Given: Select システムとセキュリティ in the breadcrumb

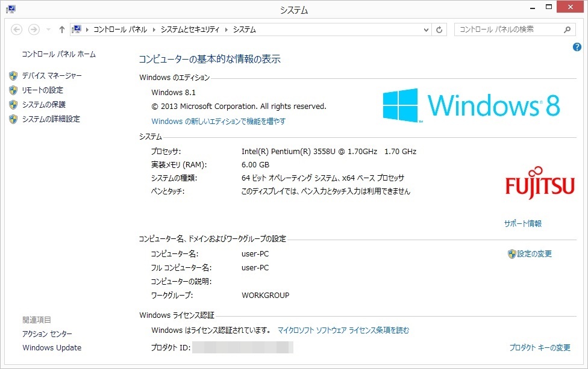Looking at the screenshot, I should coord(190,29).
